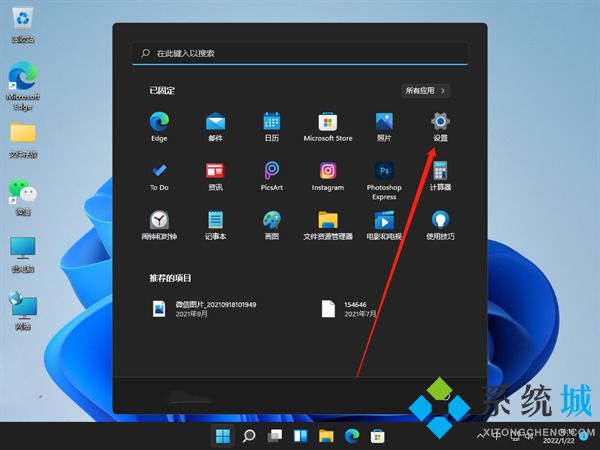
Task: Launch PicsArt
Action: pos(272,176)
